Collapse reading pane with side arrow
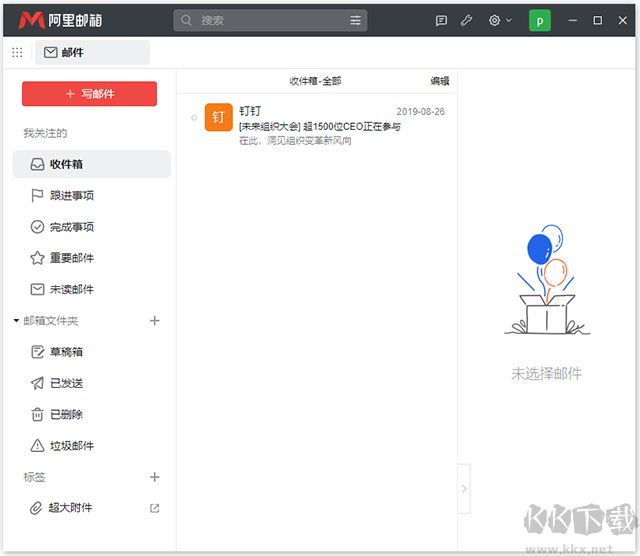 (464, 489)
